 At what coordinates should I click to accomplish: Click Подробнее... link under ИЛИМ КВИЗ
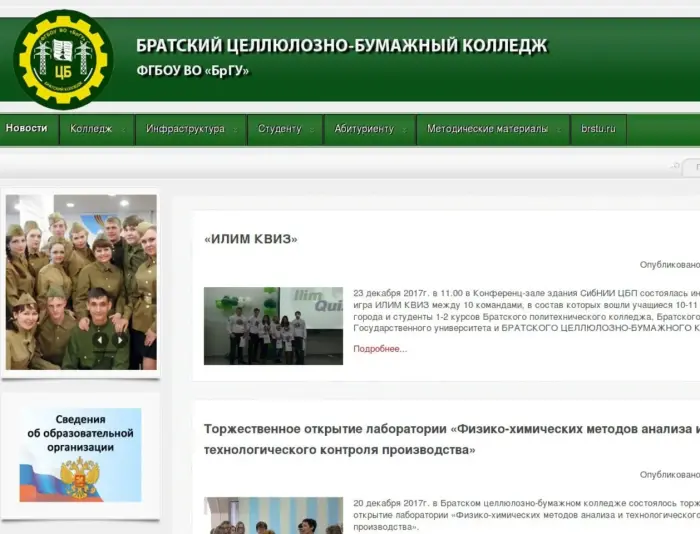380,349
